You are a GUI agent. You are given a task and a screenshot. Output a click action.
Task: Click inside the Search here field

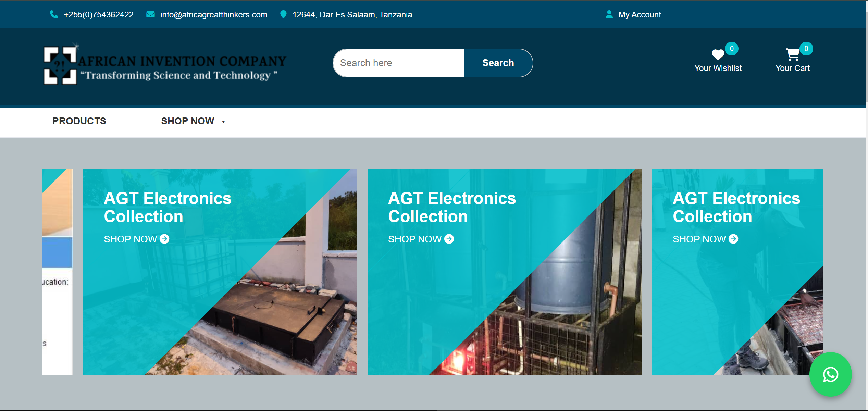[x=397, y=63]
